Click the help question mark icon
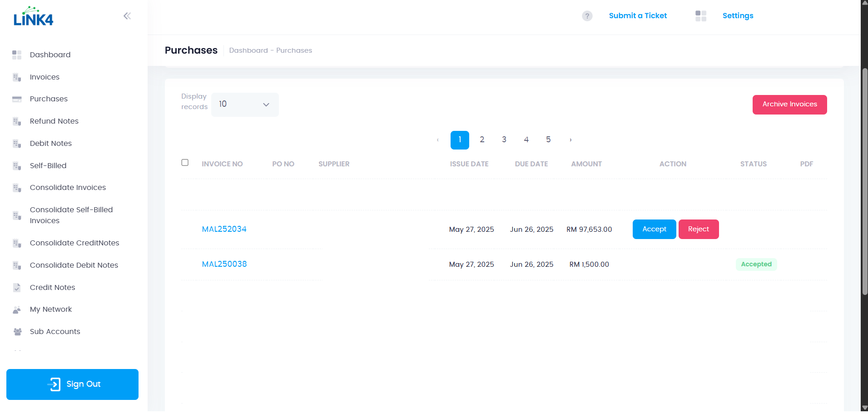Viewport: 868px width, 414px height. coord(587,16)
